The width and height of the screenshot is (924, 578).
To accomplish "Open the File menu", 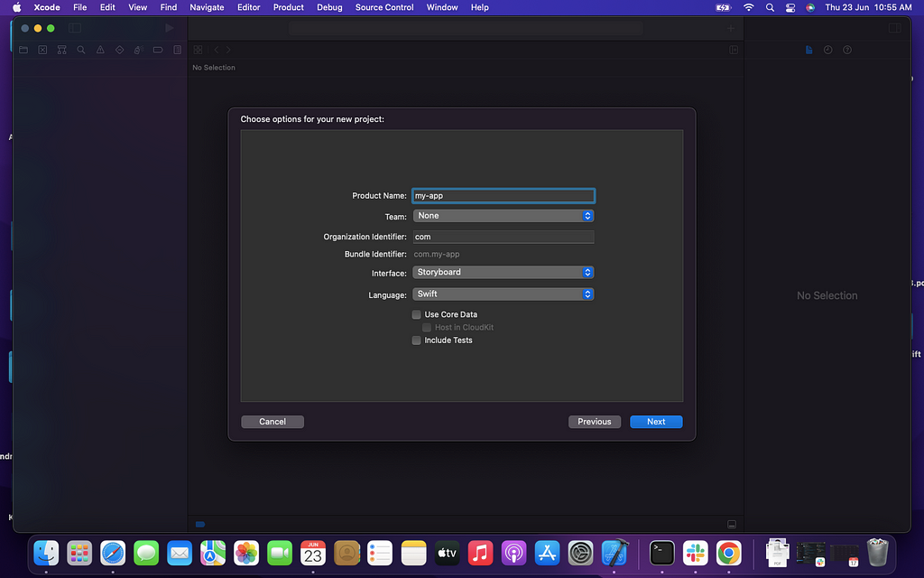I will (80, 7).
